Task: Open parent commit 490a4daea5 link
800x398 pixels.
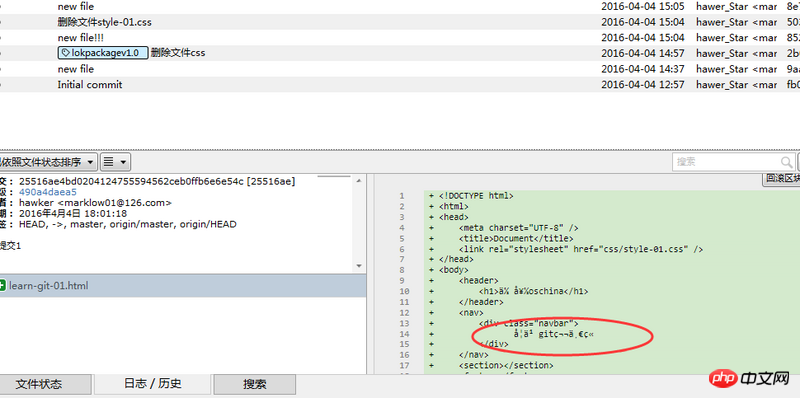Action: (47, 192)
